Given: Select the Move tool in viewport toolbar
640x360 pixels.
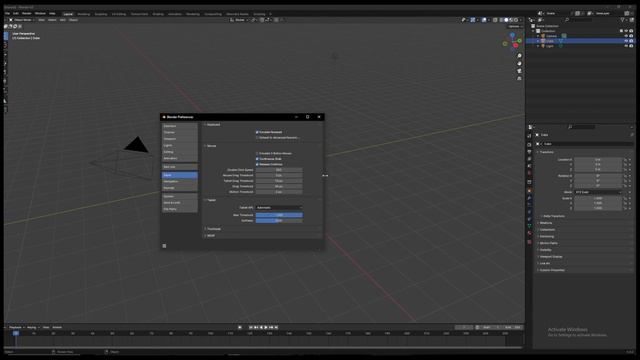Looking at the screenshot, I should tap(6, 54).
